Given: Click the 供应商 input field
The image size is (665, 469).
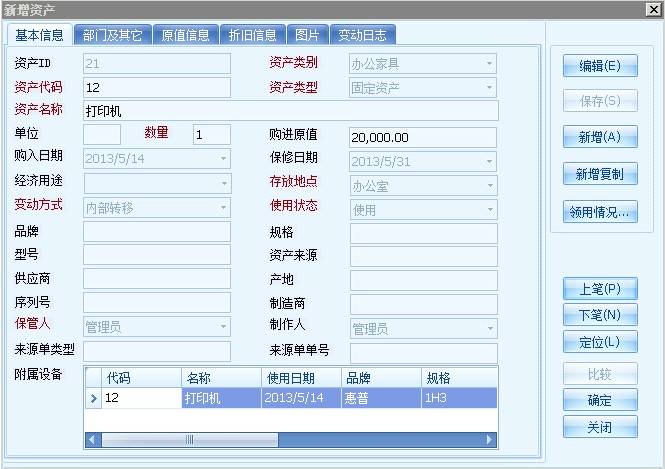Looking at the screenshot, I should click(157, 279).
